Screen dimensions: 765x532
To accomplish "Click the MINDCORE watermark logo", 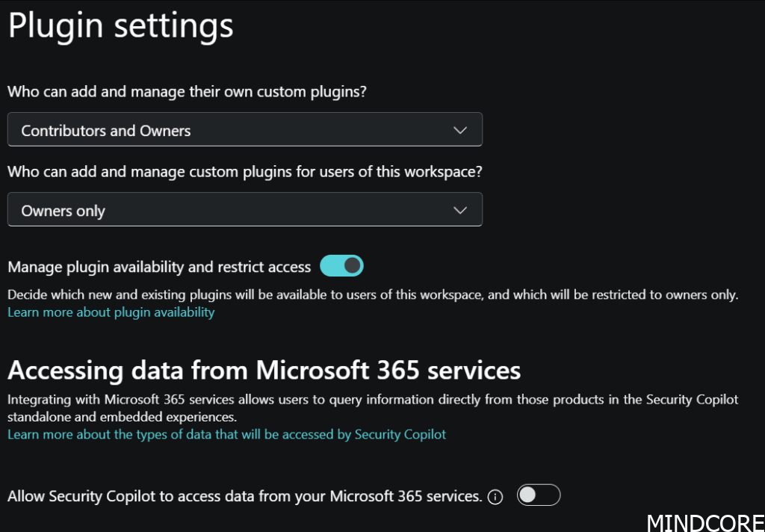I will [704, 522].
